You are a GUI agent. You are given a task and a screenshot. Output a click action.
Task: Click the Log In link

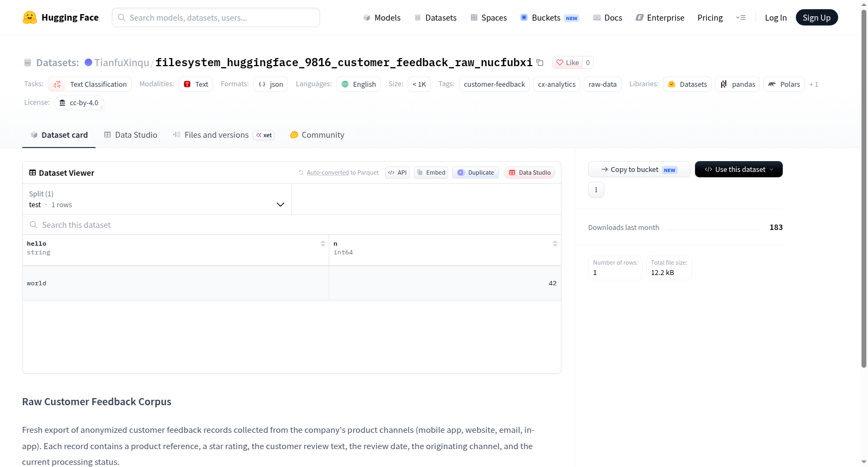coord(776,17)
